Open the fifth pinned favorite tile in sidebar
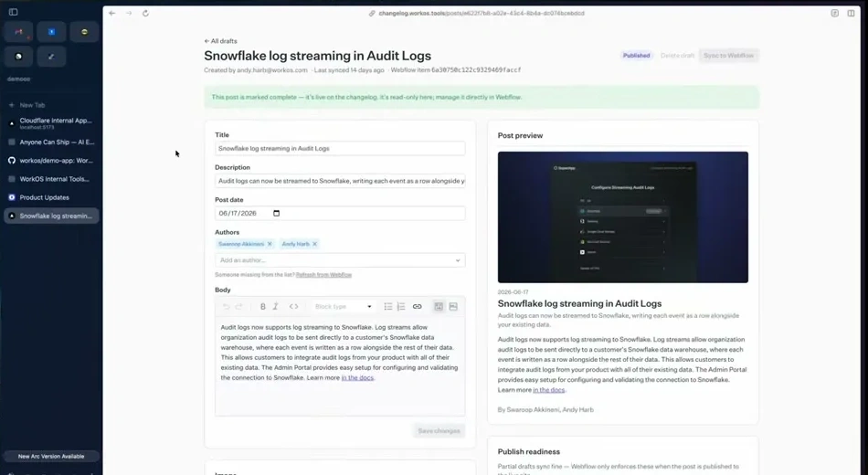Image resolution: width=868 pixels, height=475 pixels. click(51, 57)
